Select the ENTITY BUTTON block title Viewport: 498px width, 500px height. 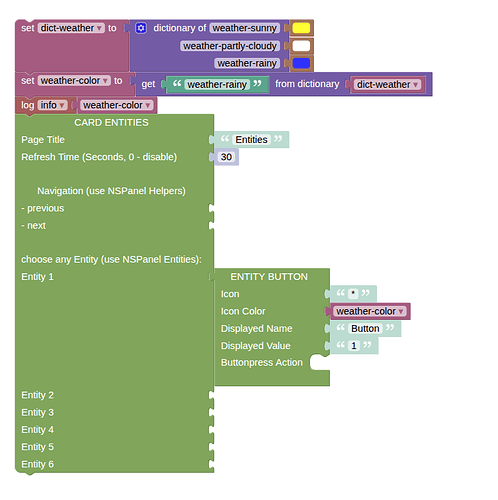pos(269,277)
